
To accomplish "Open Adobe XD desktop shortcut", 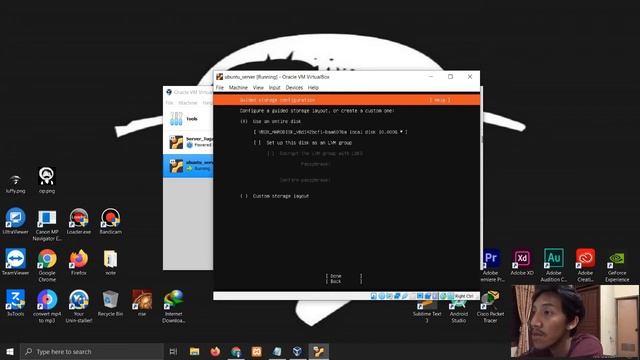I will tap(522, 262).
